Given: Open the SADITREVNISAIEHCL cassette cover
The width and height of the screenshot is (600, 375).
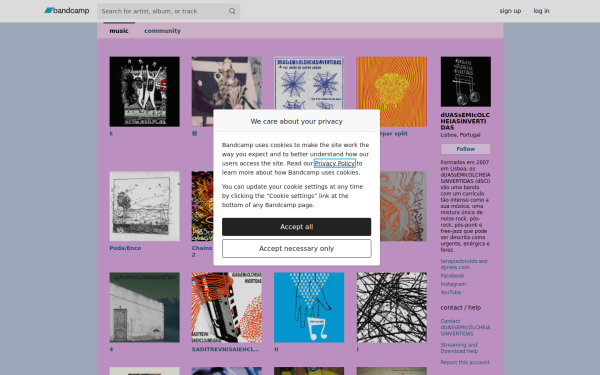Looking at the screenshot, I should [x=227, y=307].
